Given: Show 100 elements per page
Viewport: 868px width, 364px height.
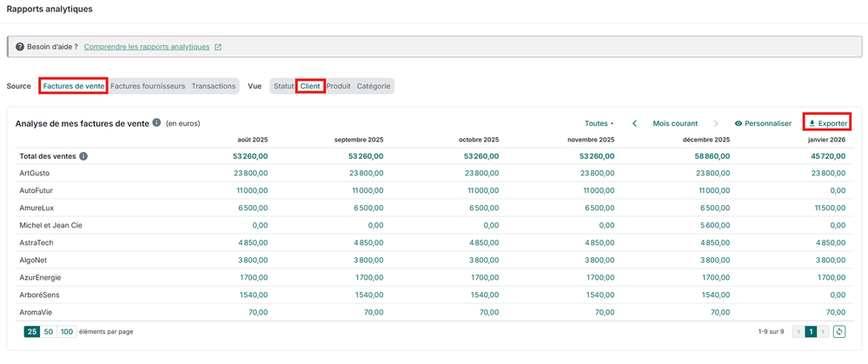Looking at the screenshot, I should point(66,332).
